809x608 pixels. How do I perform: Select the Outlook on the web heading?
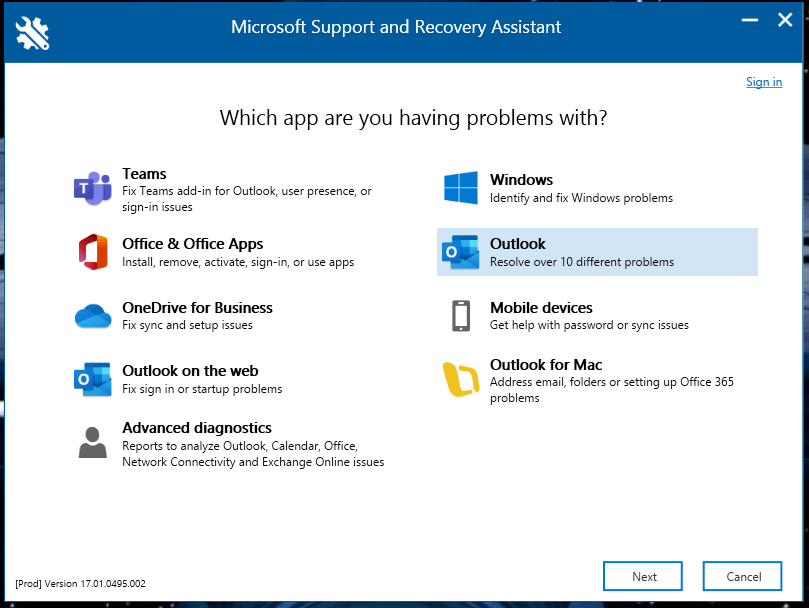(190, 371)
